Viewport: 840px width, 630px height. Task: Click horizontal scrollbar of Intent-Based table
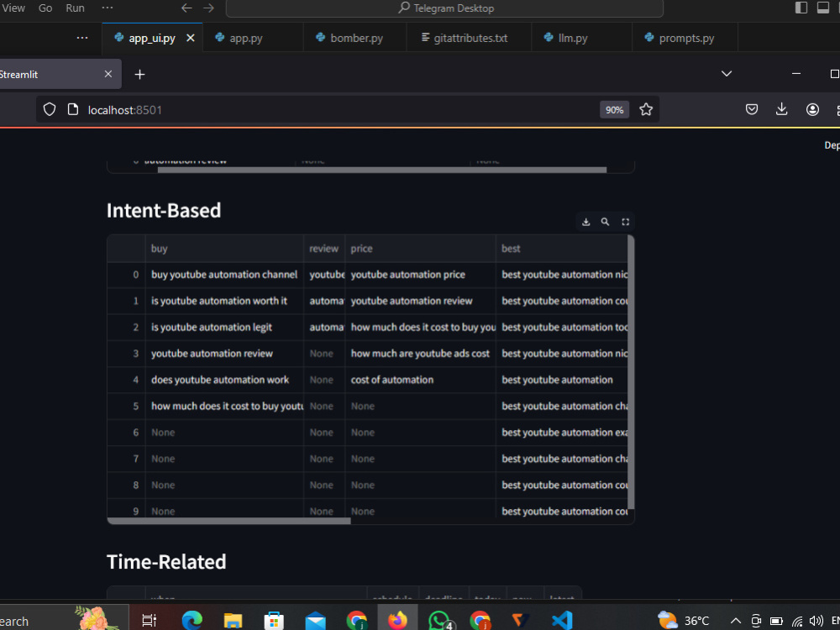coord(228,521)
